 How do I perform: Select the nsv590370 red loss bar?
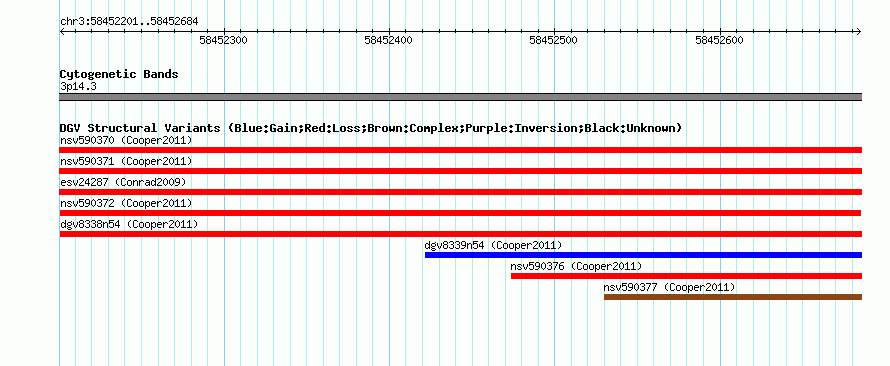coord(460,150)
